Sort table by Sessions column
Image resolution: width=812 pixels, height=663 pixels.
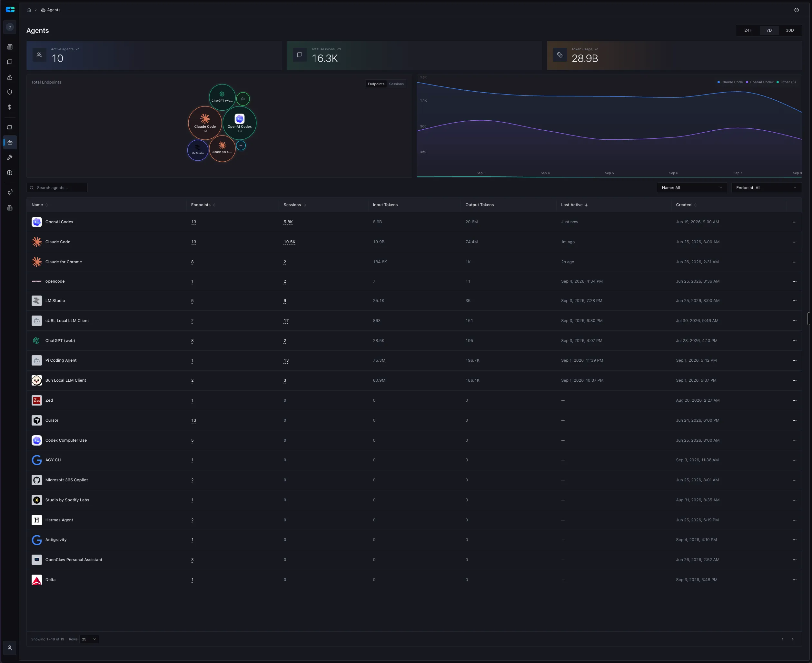pos(295,205)
